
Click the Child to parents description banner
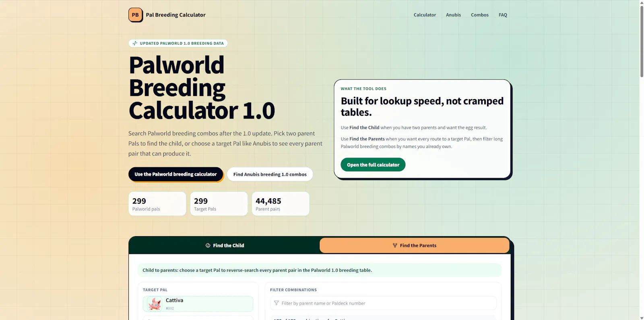pos(320,270)
